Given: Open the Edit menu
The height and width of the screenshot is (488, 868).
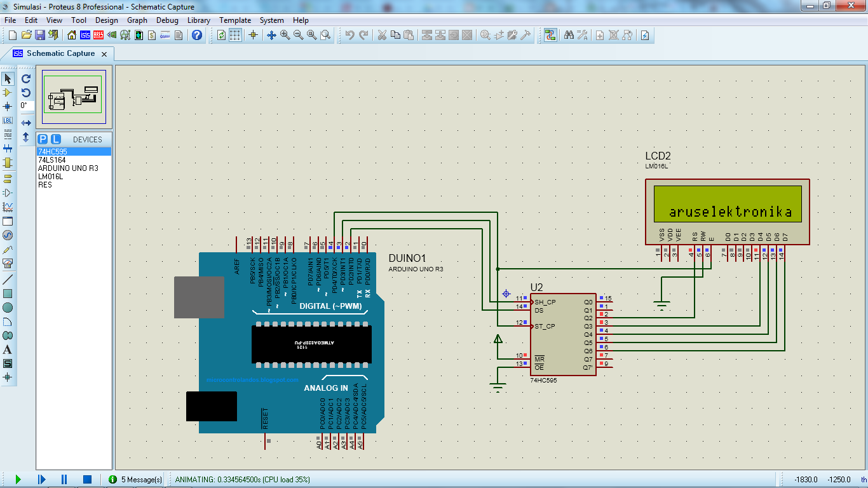Looking at the screenshot, I should click(31, 20).
